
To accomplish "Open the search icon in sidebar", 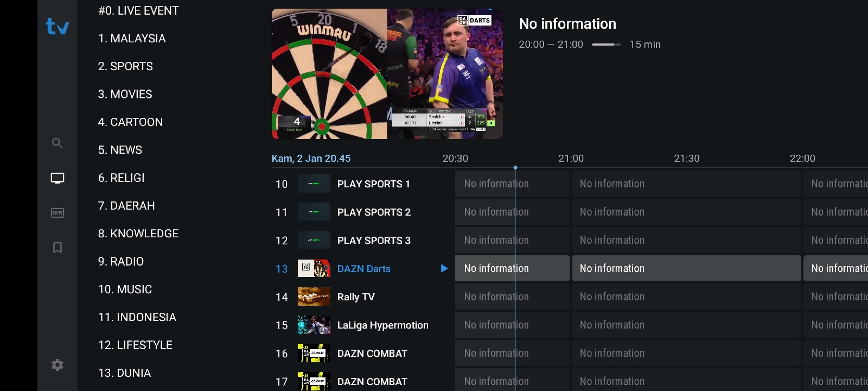I will point(57,143).
